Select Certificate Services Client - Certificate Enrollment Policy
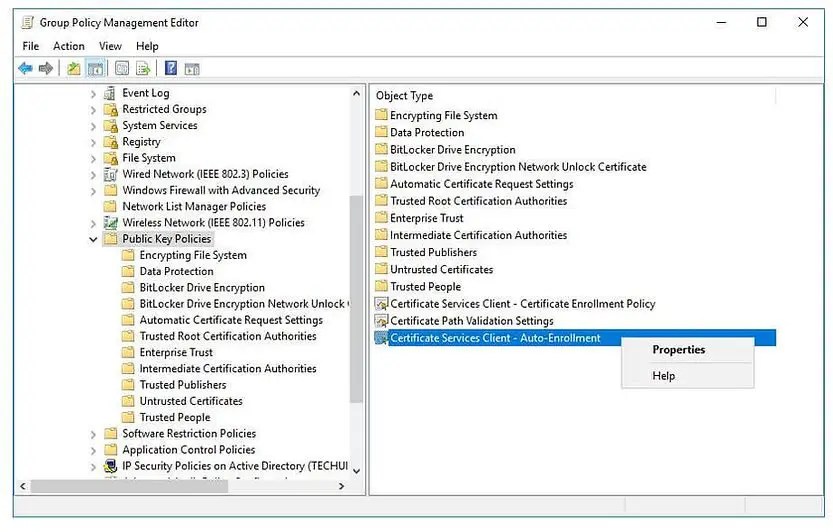The height and width of the screenshot is (532, 833). [x=523, y=304]
